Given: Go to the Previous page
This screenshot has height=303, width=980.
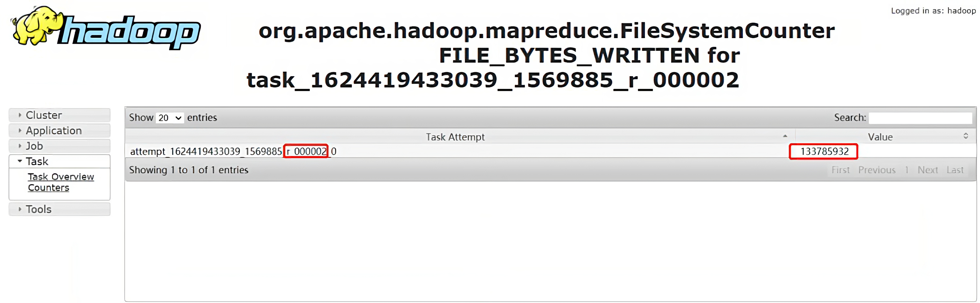Looking at the screenshot, I should (x=877, y=170).
